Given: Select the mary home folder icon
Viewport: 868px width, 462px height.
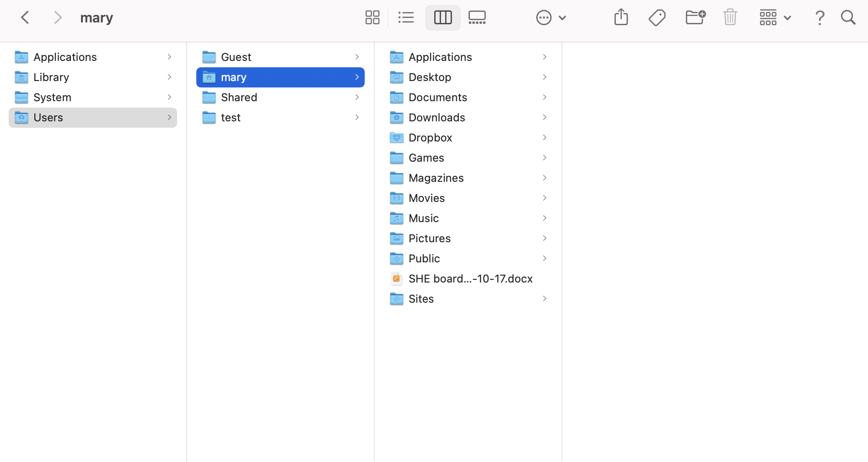Looking at the screenshot, I should (x=209, y=77).
